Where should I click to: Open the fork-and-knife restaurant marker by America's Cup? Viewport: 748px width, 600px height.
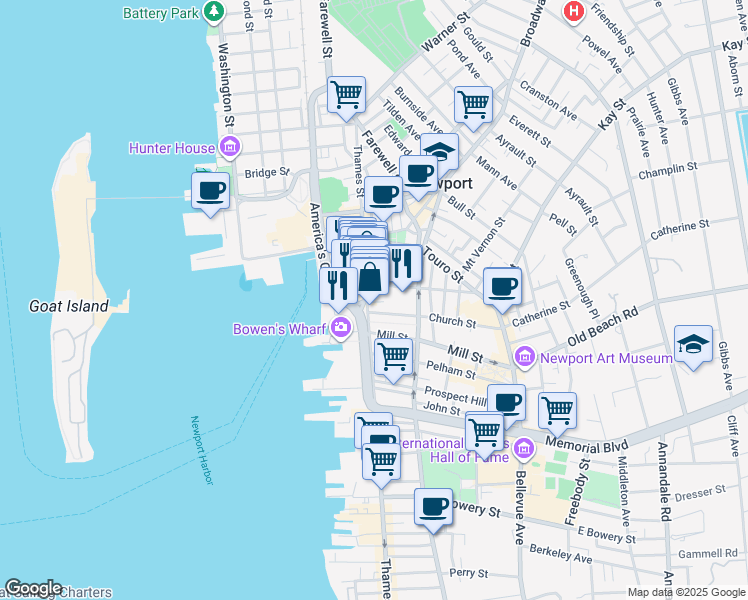pyautogui.click(x=338, y=284)
